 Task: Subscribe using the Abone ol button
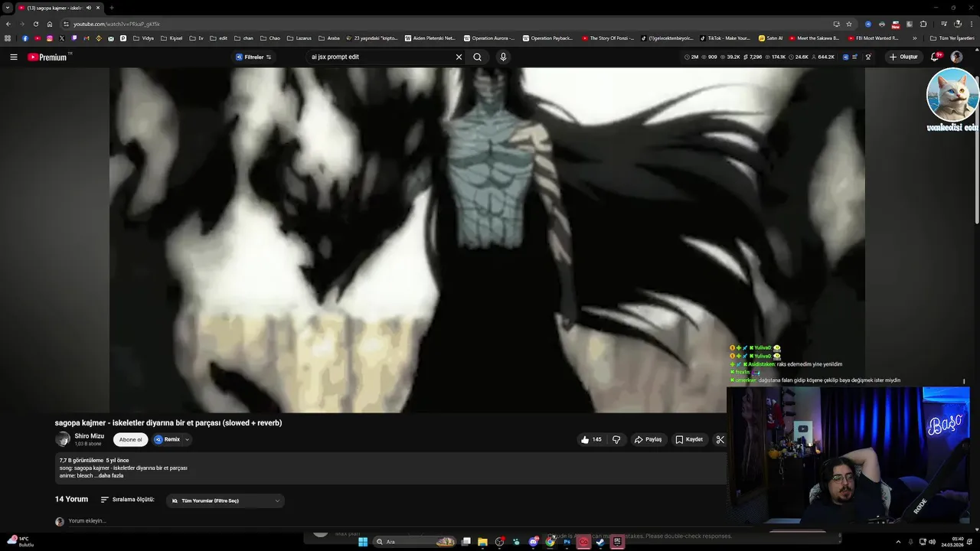pyautogui.click(x=130, y=439)
